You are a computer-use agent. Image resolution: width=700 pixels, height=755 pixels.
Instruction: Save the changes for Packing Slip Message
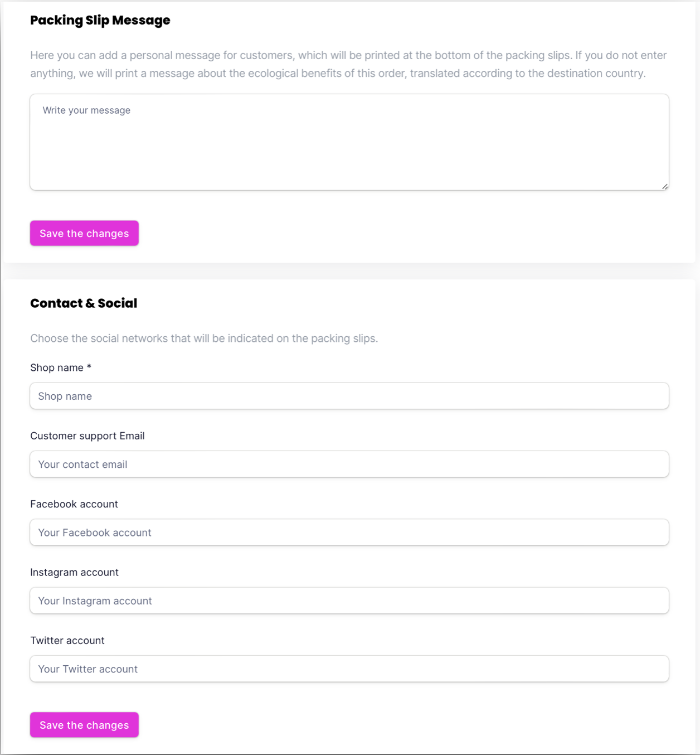point(84,233)
